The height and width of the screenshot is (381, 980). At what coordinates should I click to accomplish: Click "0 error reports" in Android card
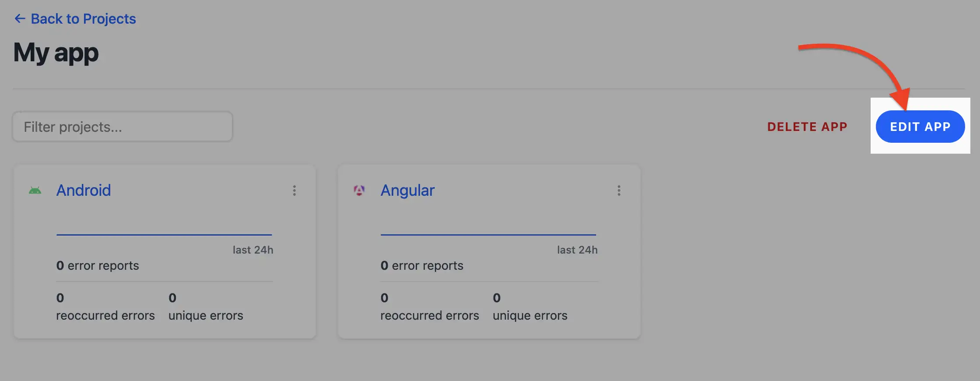pos(98,265)
